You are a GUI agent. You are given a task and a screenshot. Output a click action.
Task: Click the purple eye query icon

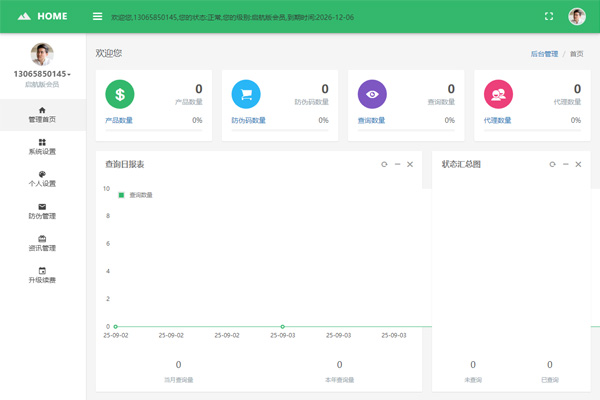[x=372, y=94]
